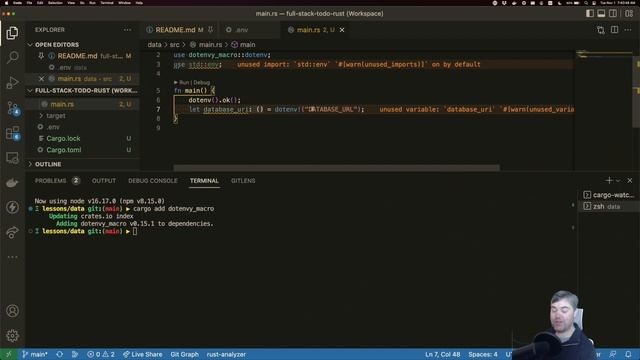Image resolution: width=640 pixels, height=360 pixels.
Task: Click the src breadcrumb segment
Action: coord(174,44)
